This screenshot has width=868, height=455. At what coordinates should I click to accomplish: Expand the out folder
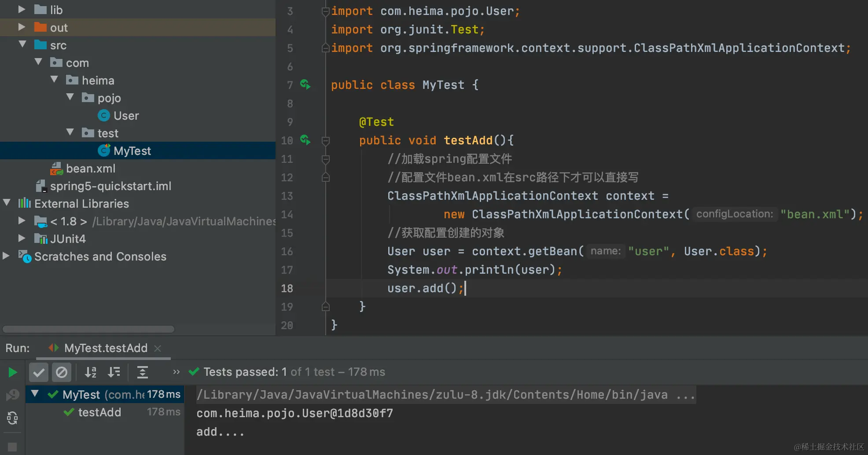21,27
